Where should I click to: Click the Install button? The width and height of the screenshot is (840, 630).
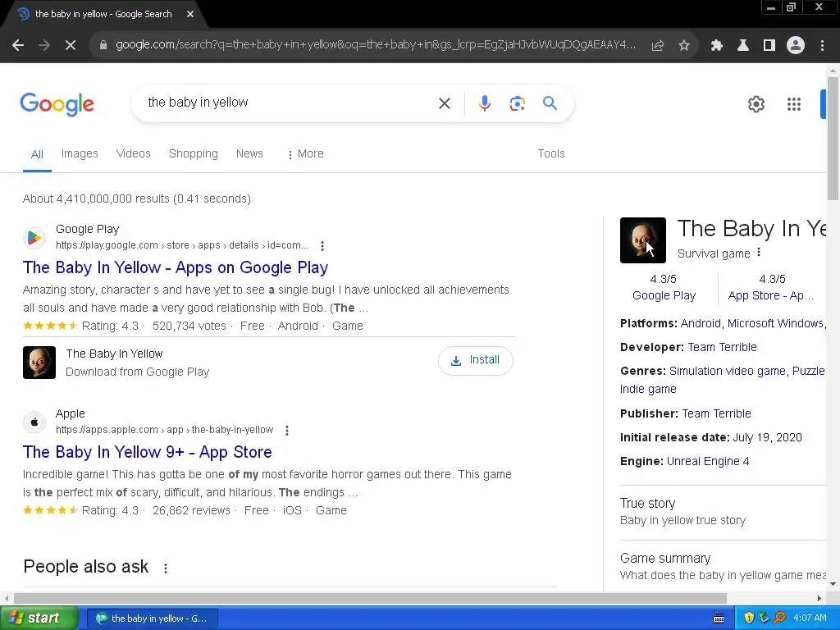pos(475,360)
